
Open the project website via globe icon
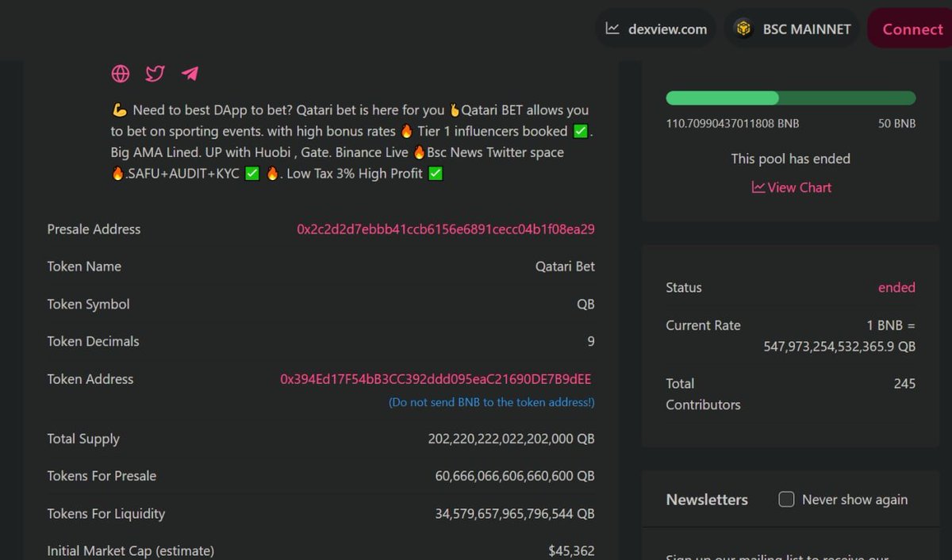[120, 74]
